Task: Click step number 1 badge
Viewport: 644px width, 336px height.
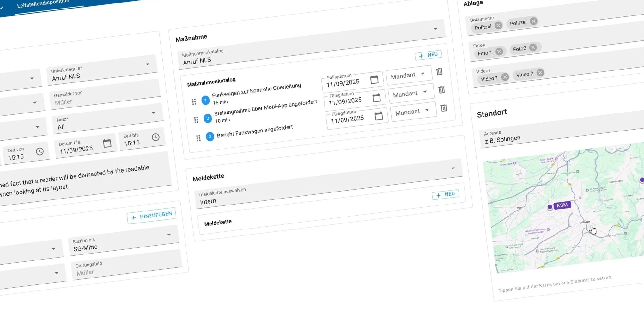Action: tap(205, 100)
